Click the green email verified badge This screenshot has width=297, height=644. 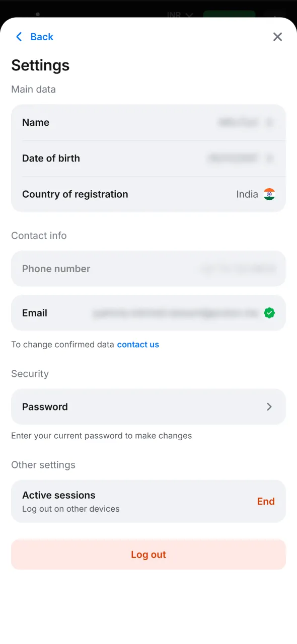click(x=269, y=312)
